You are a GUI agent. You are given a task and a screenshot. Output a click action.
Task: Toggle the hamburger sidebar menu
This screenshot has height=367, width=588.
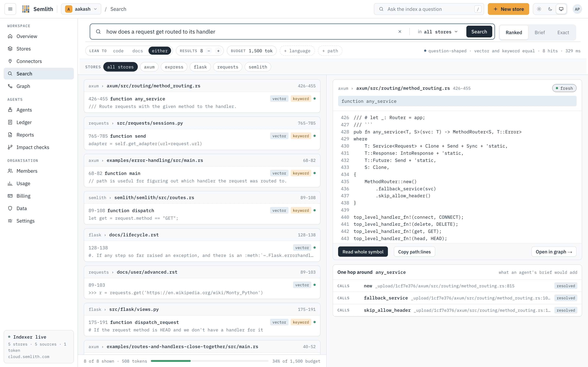(x=10, y=9)
